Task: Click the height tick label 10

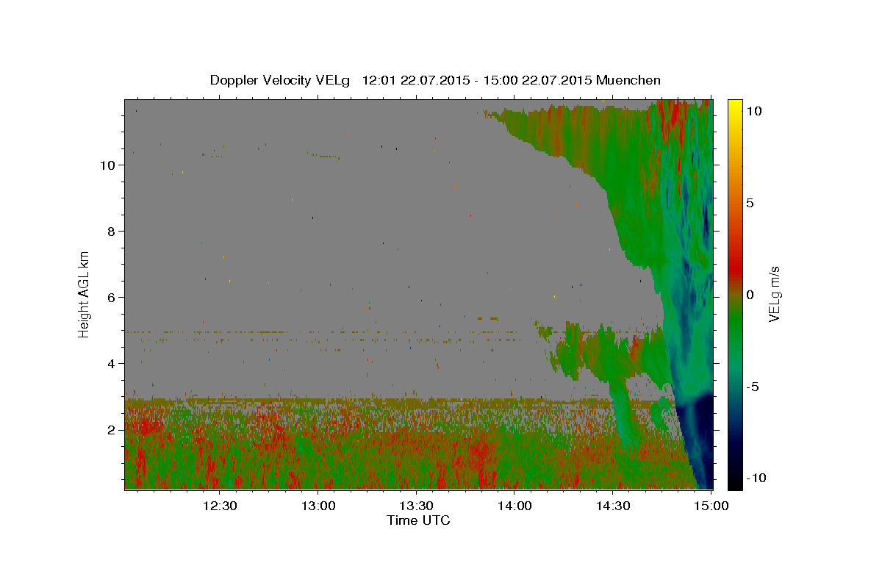Action: click(109, 165)
